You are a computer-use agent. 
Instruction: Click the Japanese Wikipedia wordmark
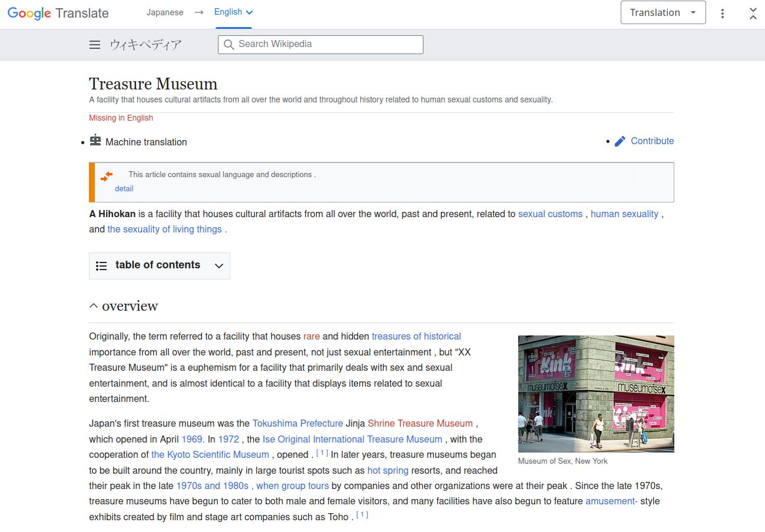(145, 45)
